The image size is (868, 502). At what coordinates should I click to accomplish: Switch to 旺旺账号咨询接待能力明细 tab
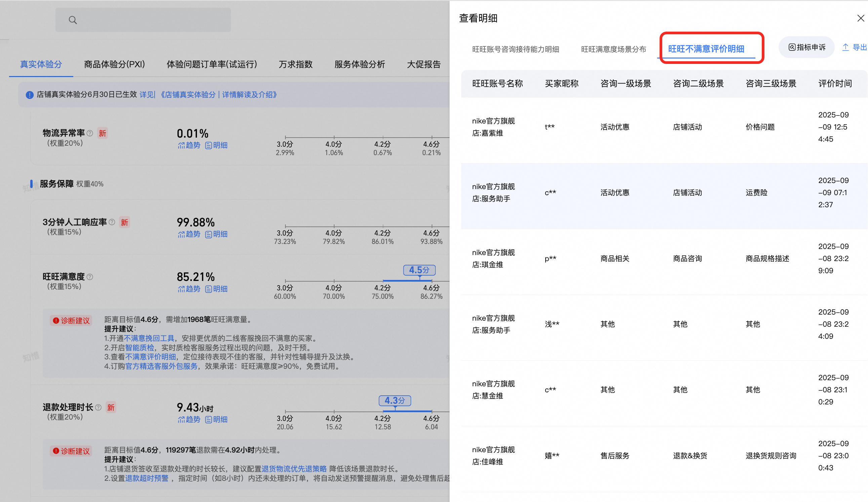point(515,49)
